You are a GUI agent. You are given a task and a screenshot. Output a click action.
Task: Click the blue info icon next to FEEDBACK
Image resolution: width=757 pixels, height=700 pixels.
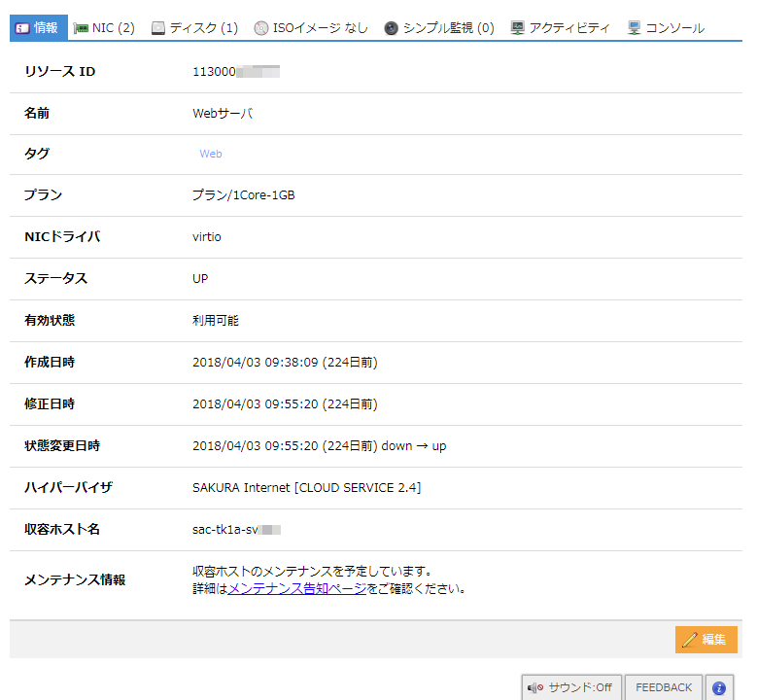coord(719,687)
